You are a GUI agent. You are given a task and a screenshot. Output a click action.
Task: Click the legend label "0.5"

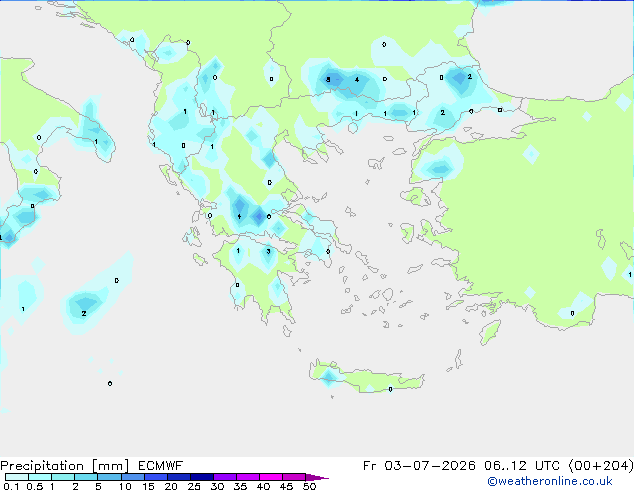tap(35, 486)
